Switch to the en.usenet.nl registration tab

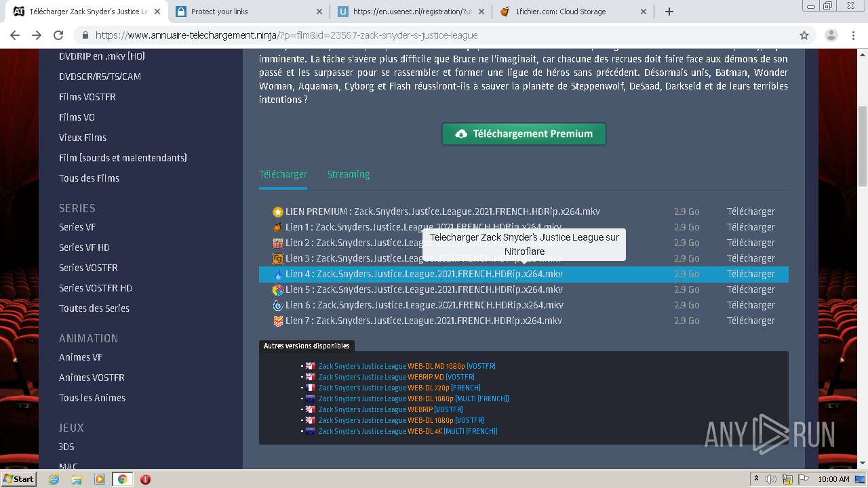[x=410, y=12]
